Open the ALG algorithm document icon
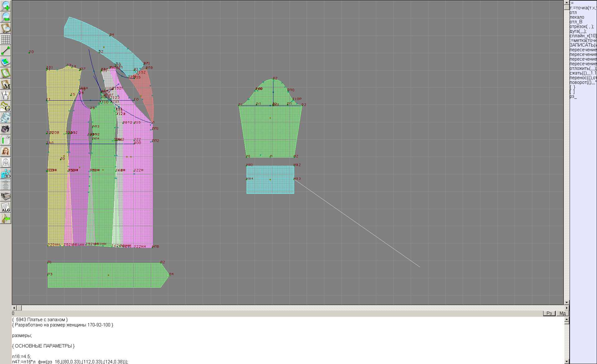Screen dimensions: 597x364 click(6, 207)
